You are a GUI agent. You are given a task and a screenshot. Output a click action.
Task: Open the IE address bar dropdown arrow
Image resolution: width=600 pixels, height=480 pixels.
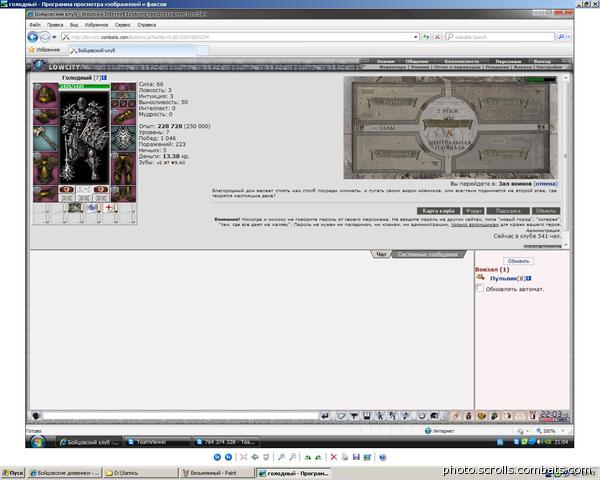point(416,37)
